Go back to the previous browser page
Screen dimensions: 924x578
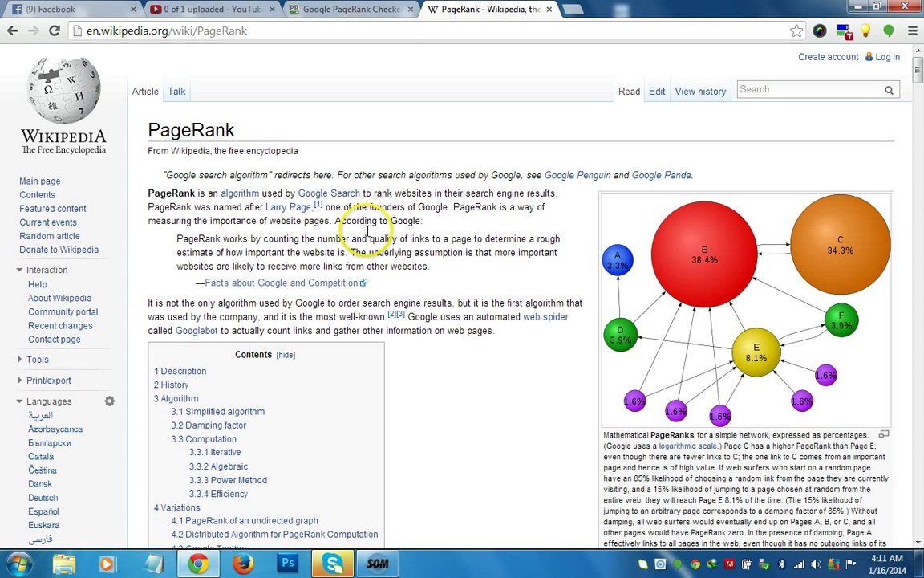click(12, 31)
